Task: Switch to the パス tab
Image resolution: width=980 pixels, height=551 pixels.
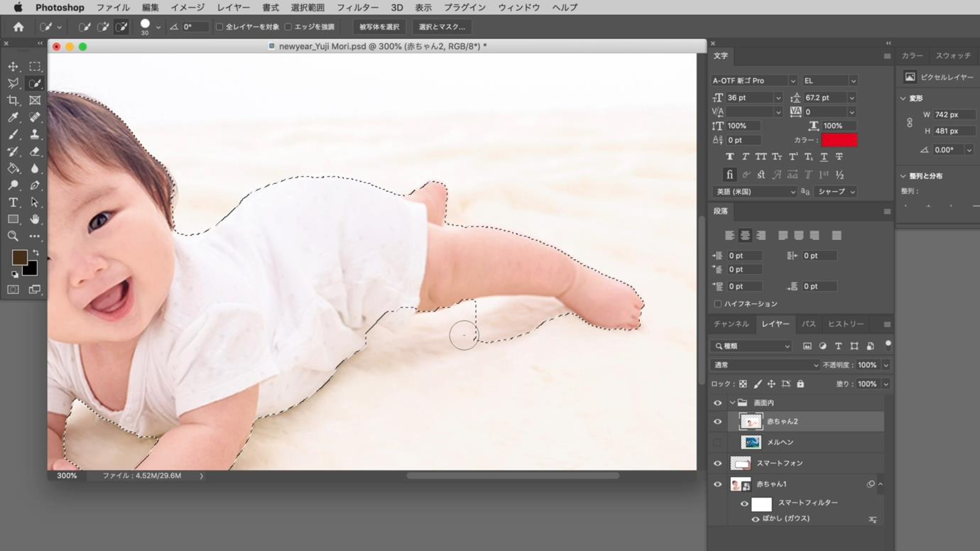Action: pos(809,324)
